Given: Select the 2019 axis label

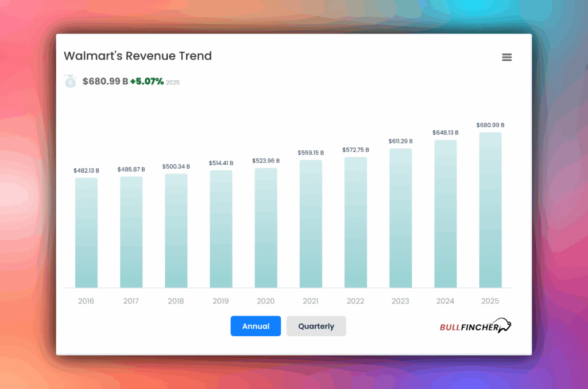Looking at the screenshot, I should click(220, 301).
